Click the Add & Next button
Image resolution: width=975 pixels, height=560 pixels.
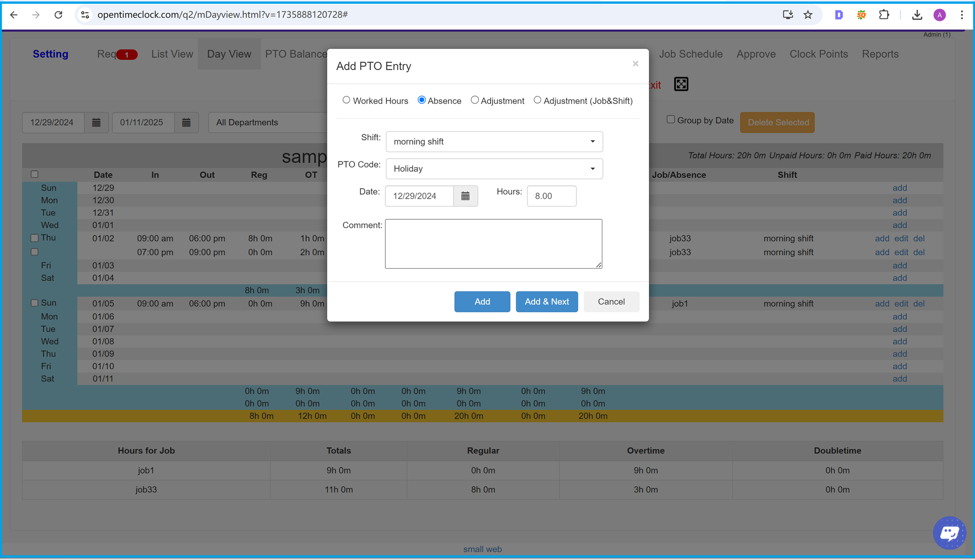pos(547,302)
